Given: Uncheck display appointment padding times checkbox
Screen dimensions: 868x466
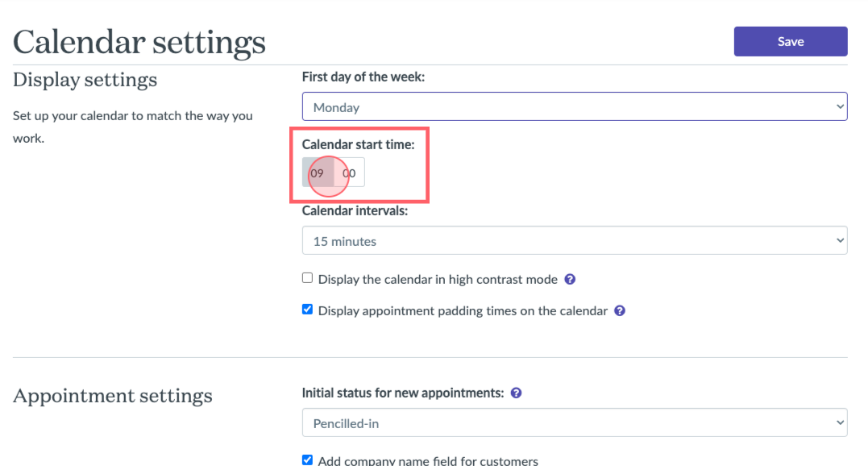Looking at the screenshot, I should point(307,310).
